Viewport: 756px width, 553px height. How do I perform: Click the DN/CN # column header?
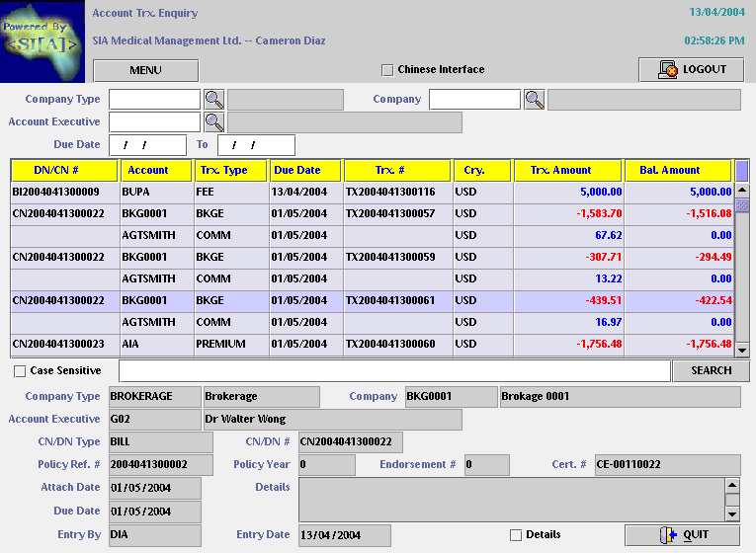point(63,170)
